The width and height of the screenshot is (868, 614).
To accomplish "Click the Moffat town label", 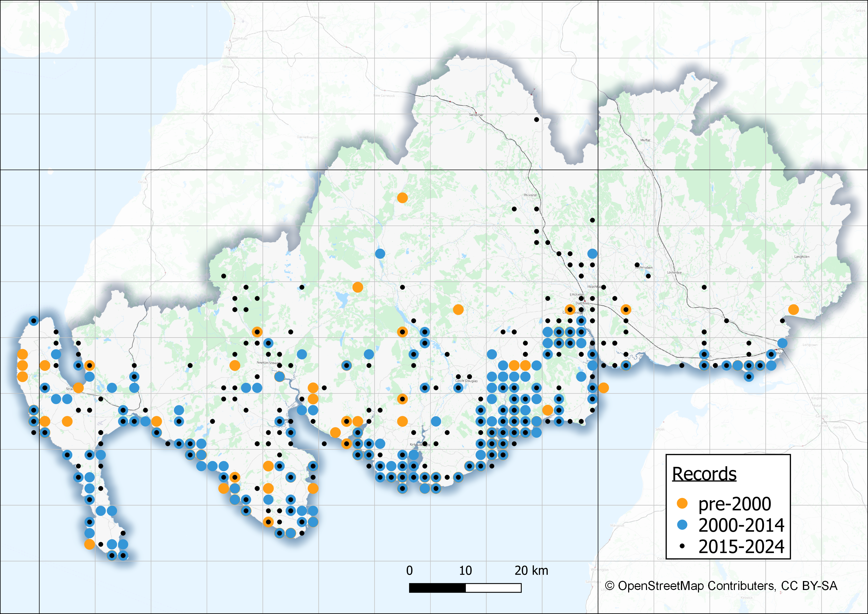I will (x=645, y=140).
